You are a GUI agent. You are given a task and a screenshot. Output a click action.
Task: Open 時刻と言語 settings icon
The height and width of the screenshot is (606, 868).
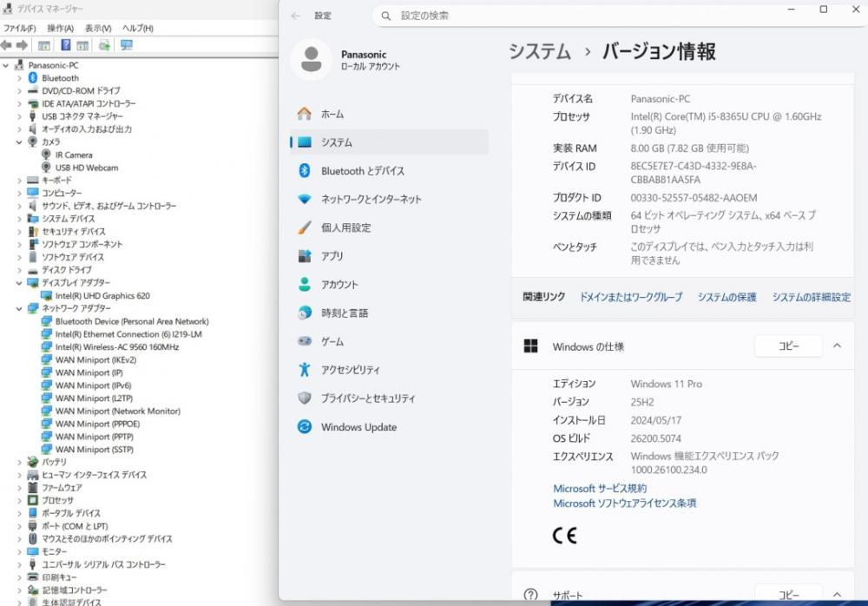(x=305, y=313)
